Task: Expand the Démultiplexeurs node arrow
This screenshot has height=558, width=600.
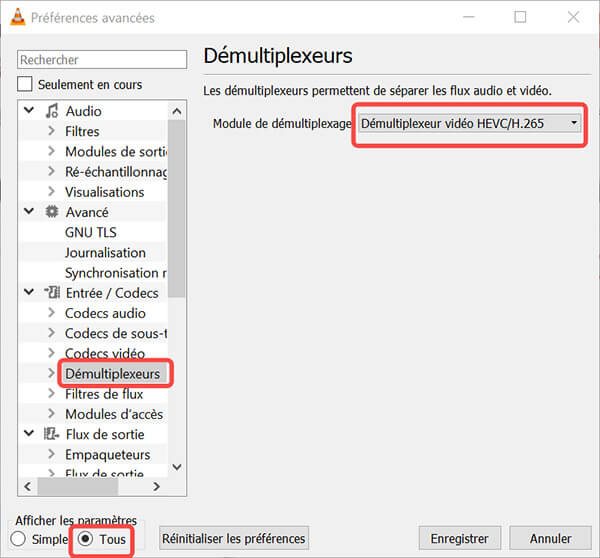Action: pos(51,374)
